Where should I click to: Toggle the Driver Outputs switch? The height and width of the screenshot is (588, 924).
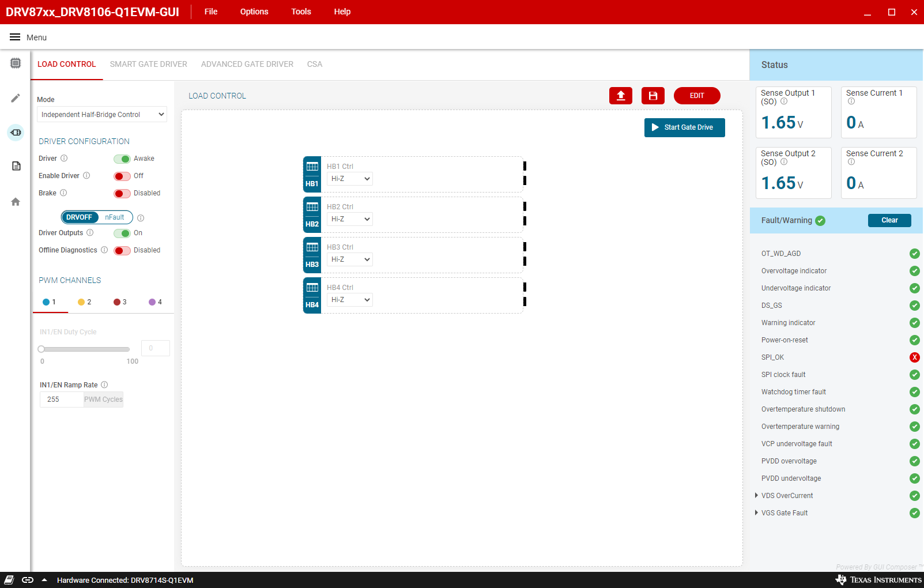(x=122, y=233)
